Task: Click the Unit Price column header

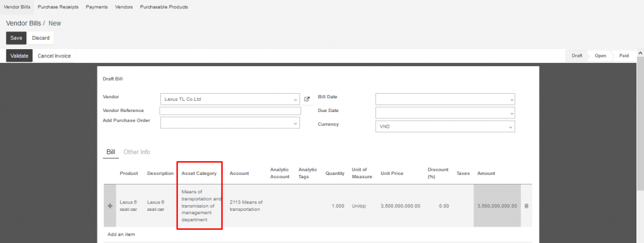Action: pos(392,174)
